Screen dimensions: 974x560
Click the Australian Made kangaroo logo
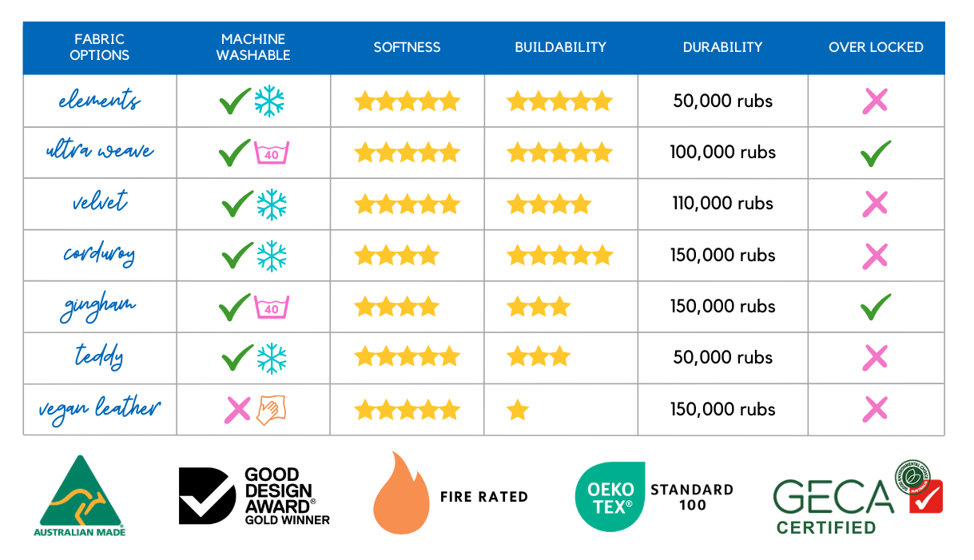pyautogui.click(x=79, y=494)
